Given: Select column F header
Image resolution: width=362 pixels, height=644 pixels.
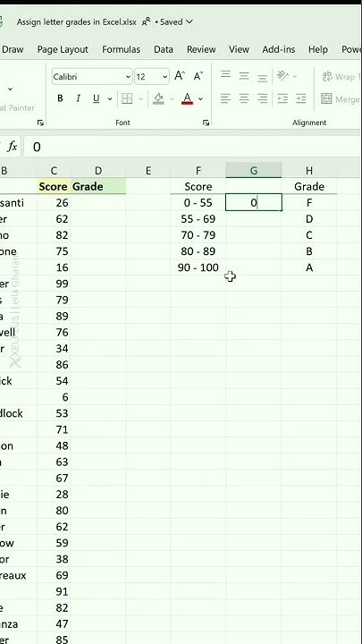Looking at the screenshot, I should tap(198, 171).
